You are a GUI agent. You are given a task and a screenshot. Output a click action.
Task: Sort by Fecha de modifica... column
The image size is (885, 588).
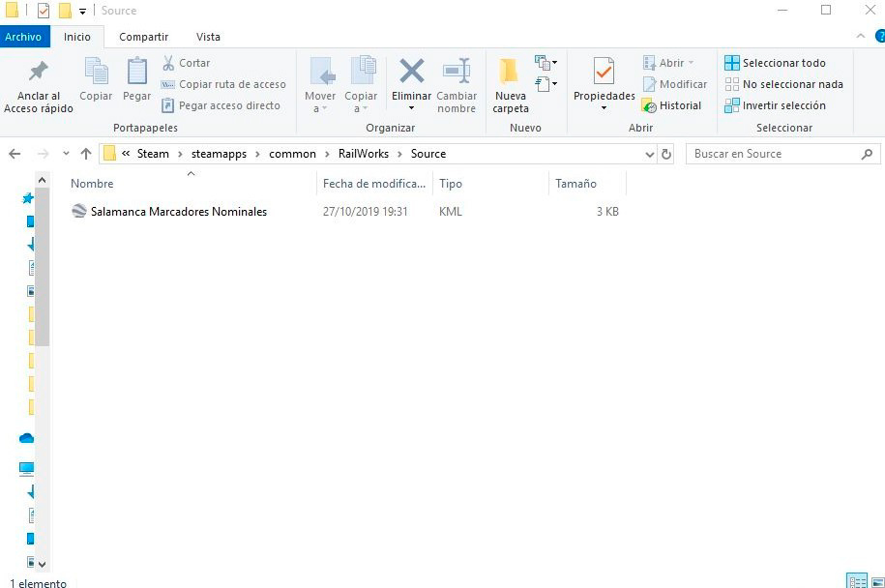373,183
